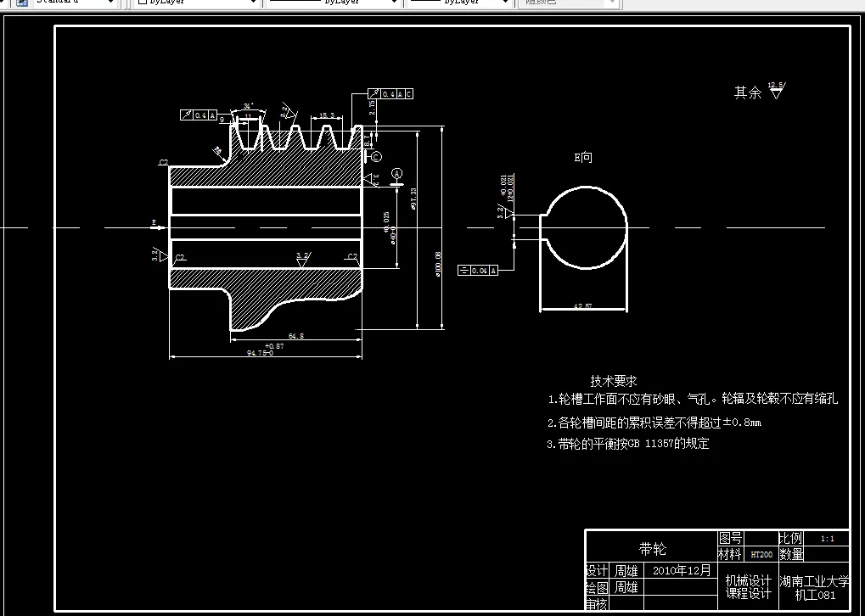This screenshot has width=865, height=616.
Task: Select the 湖南工业大学 text
Action: pyautogui.click(x=815, y=581)
